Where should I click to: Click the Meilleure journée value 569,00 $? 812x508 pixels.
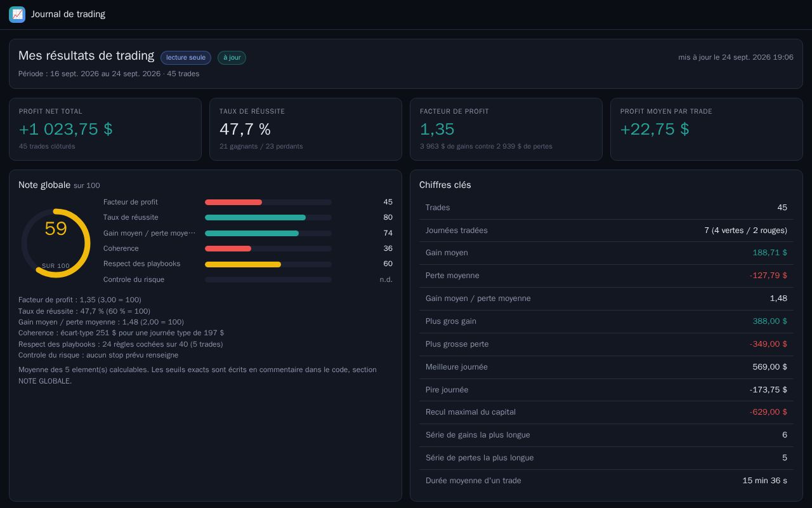coord(769,367)
